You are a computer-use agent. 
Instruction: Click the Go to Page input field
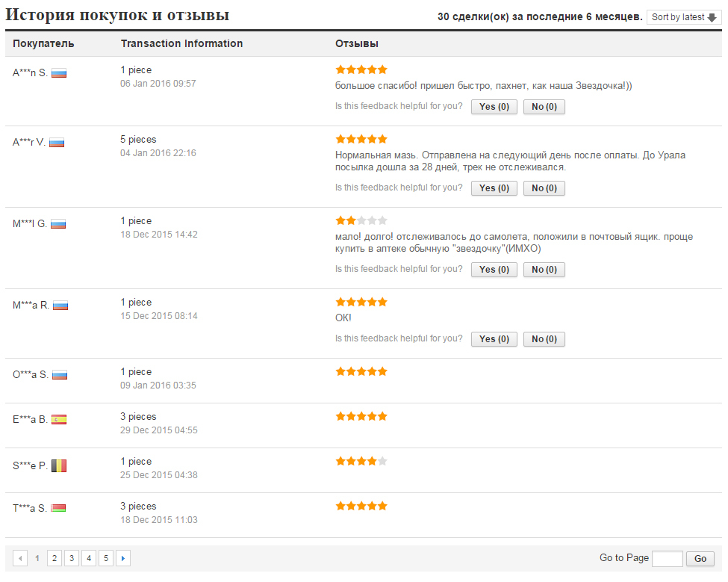tap(668, 558)
